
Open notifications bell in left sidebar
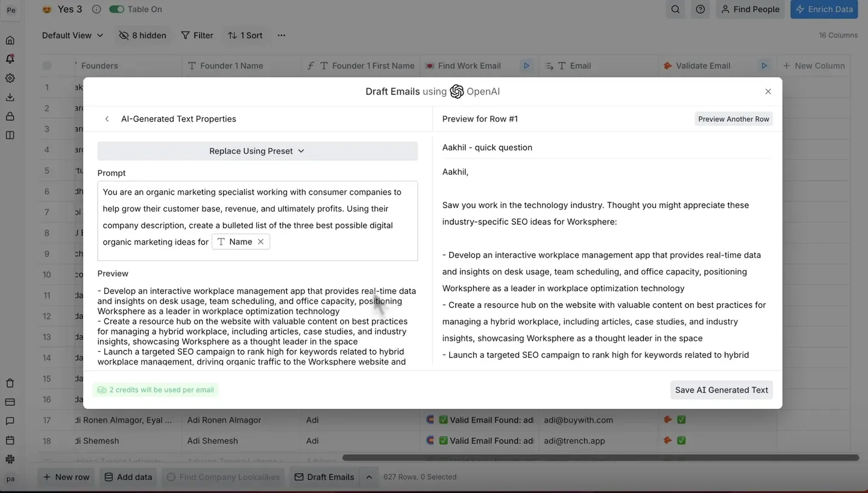coord(10,59)
